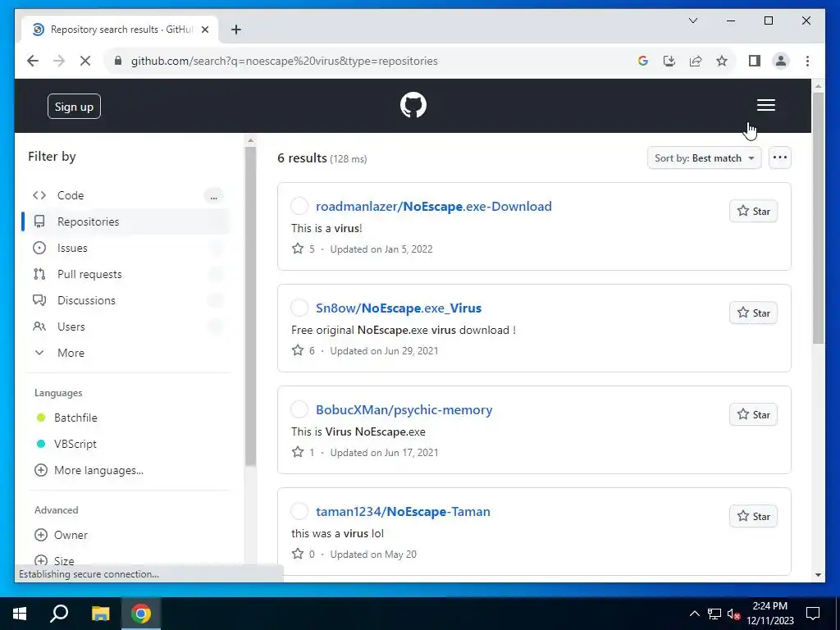Image resolution: width=840 pixels, height=630 pixels.
Task: Click the Google icon in address bar
Action: click(x=643, y=61)
